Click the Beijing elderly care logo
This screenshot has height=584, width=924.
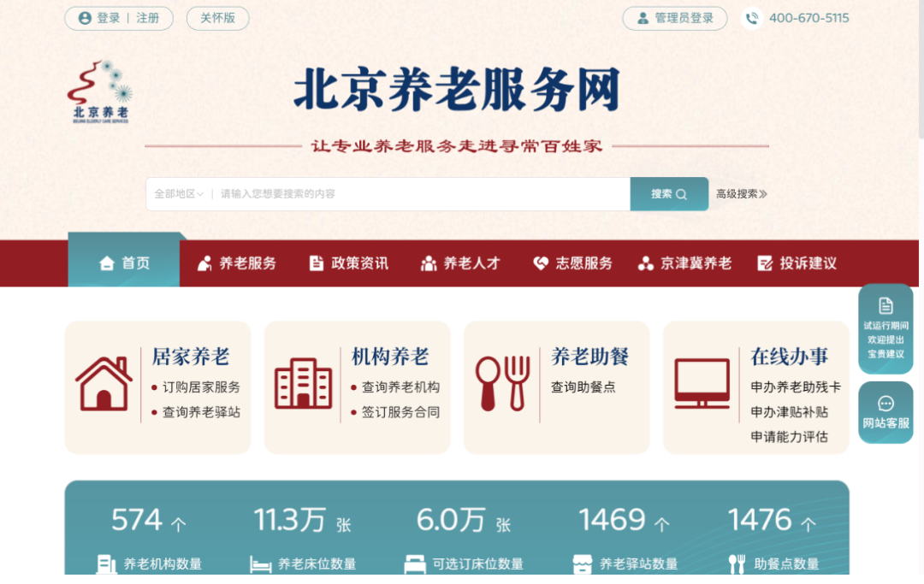(98, 91)
